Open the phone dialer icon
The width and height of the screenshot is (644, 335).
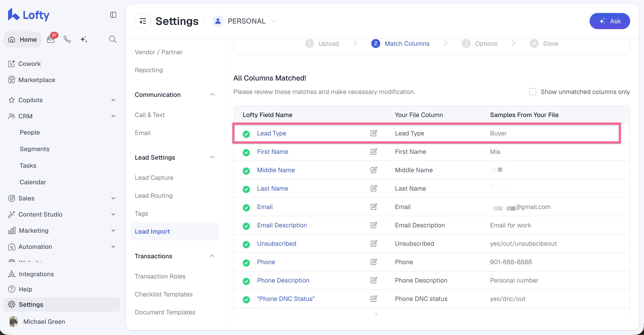[67, 39]
